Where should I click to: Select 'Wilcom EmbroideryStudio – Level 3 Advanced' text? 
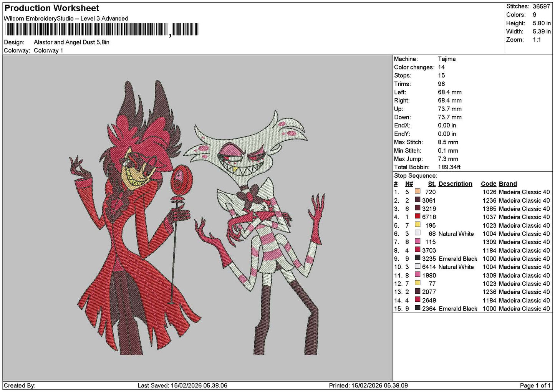point(66,18)
